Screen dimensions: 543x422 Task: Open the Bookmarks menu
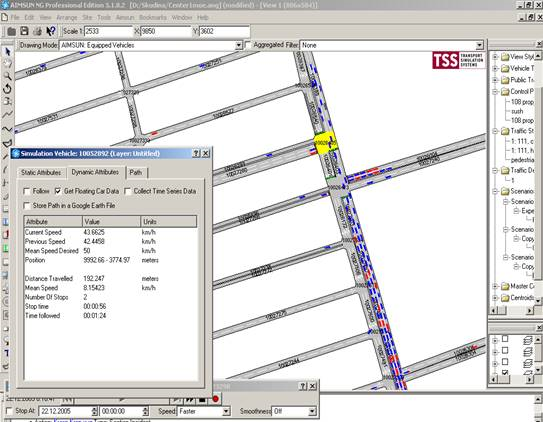pos(153,17)
